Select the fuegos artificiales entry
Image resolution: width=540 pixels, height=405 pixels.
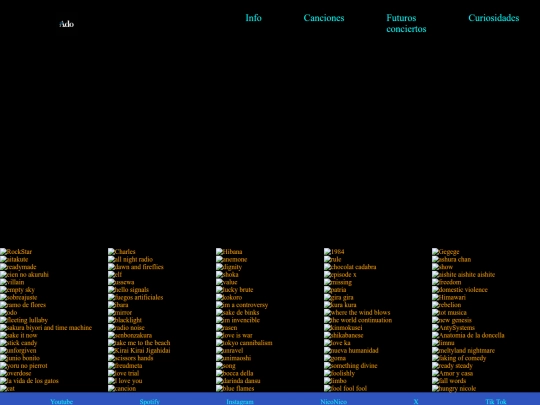tap(136, 297)
